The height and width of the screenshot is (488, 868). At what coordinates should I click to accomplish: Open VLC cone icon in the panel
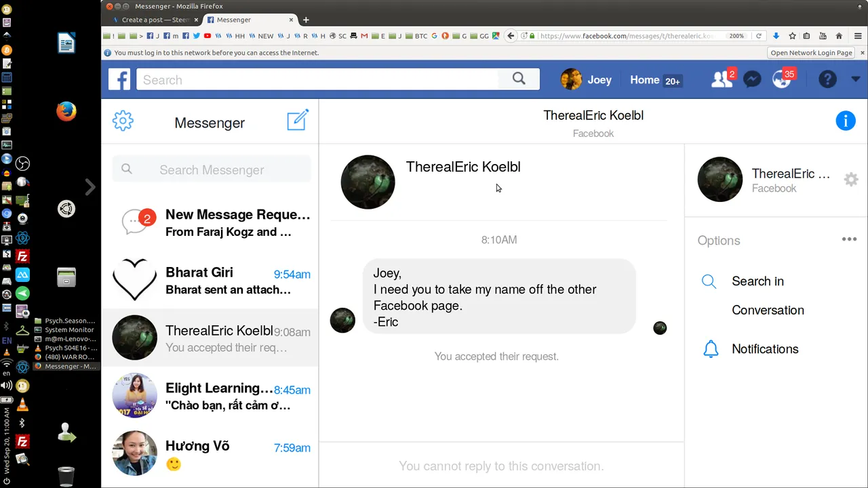coord(22,405)
